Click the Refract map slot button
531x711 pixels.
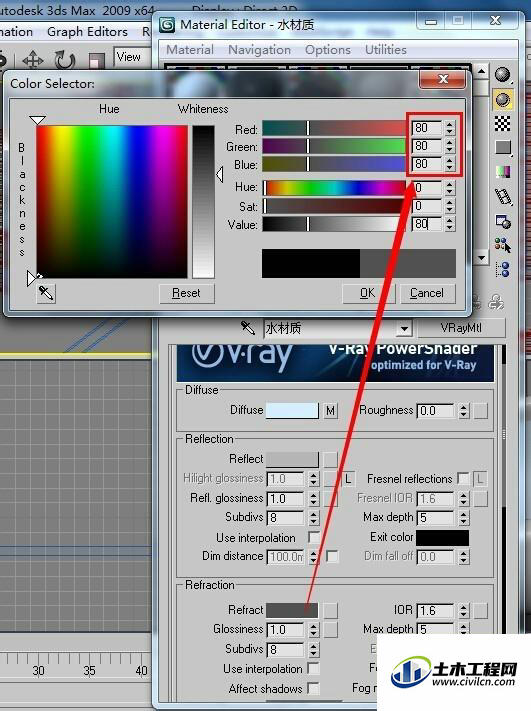click(x=331, y=610)
